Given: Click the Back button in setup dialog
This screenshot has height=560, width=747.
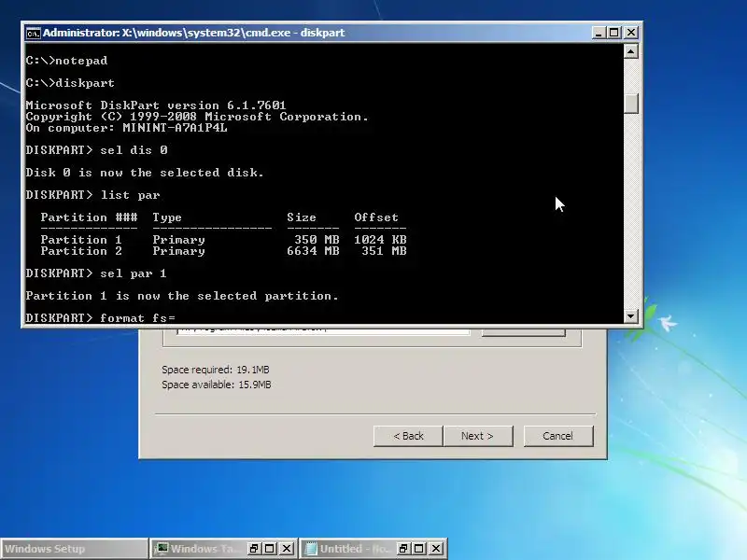Looking at the screenshot, I should click(408, 436).
